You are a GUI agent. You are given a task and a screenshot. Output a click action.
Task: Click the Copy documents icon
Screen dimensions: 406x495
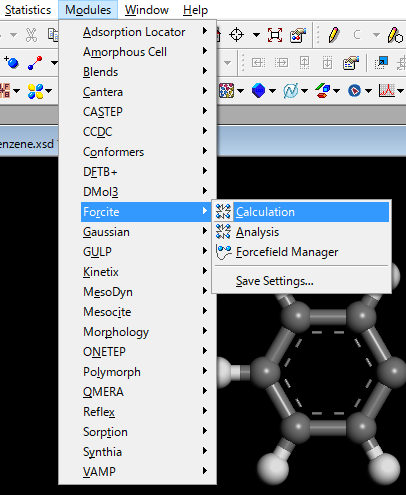(53, 35)
